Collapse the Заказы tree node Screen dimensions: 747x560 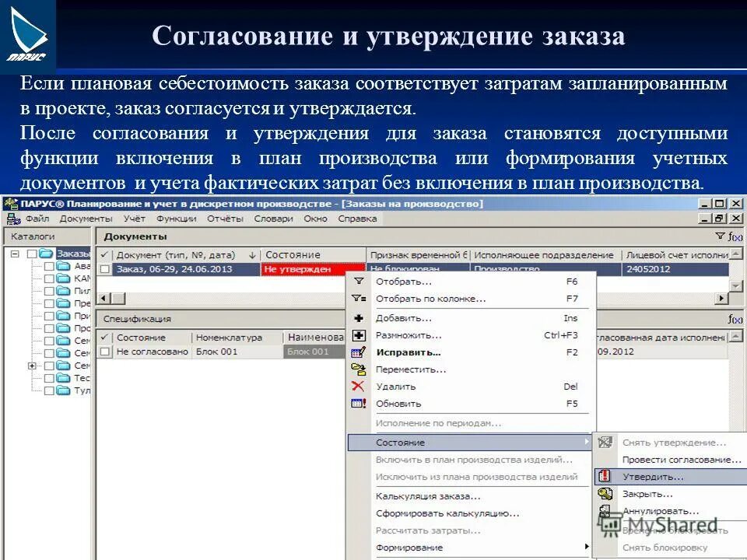pyautogui.click(x=15, y=254)
